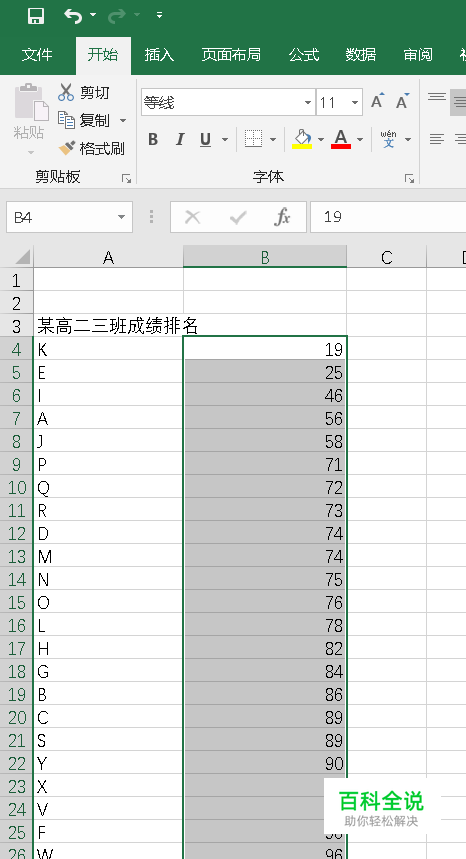466x859 pixels.
Task: Open the 数据 tab
Action: pos(361,55)
